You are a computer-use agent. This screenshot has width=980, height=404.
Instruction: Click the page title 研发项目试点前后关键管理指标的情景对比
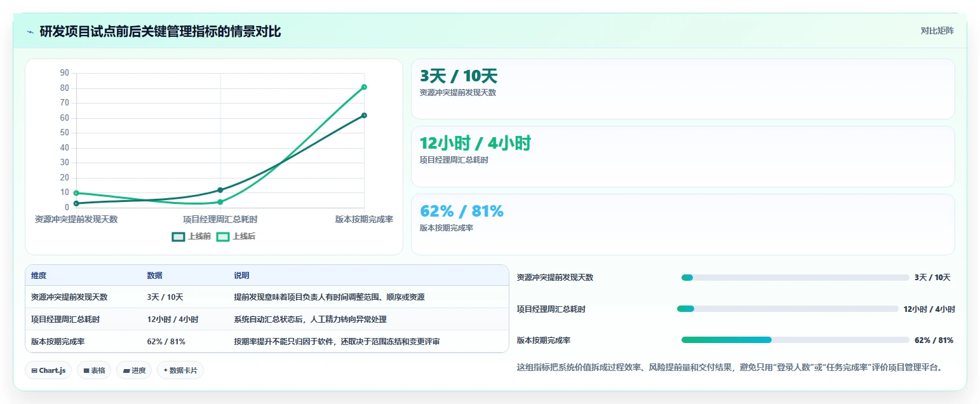point(160,31)
